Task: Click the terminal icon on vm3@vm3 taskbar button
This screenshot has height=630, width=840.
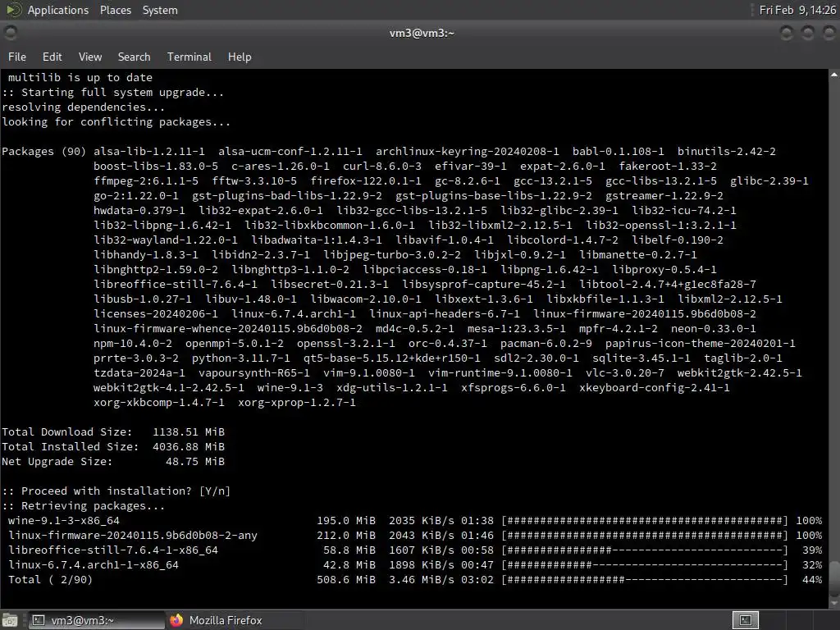Action: tap(38, 620)
